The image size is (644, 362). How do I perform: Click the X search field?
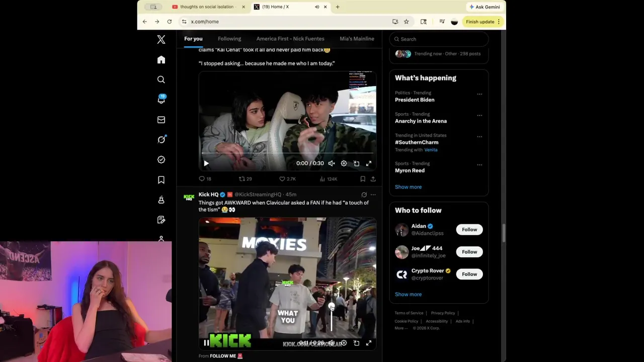(x=439, y=39)
